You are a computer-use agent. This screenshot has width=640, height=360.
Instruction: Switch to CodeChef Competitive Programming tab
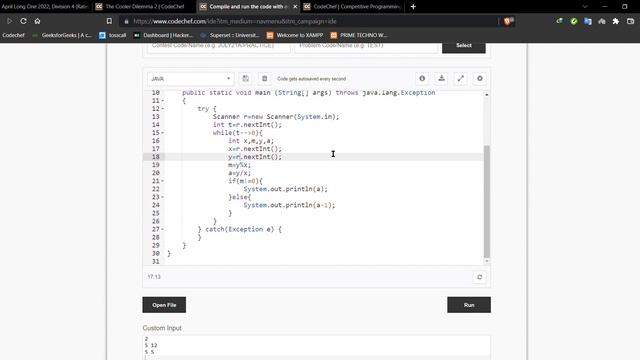pyautogui.click(x=353, y=7)
